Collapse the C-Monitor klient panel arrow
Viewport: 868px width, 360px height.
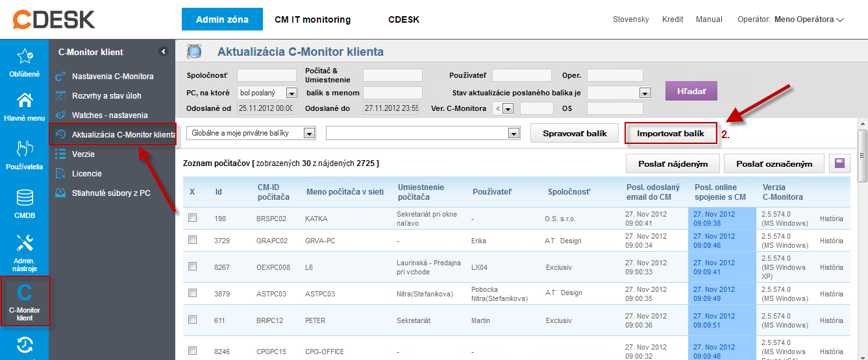(164, 51)
